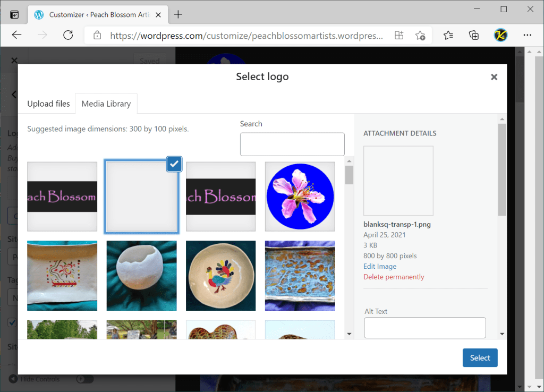Screen dimensions: 544x392
Task: Close the Select logo dialog
Action: click(494, 77)
